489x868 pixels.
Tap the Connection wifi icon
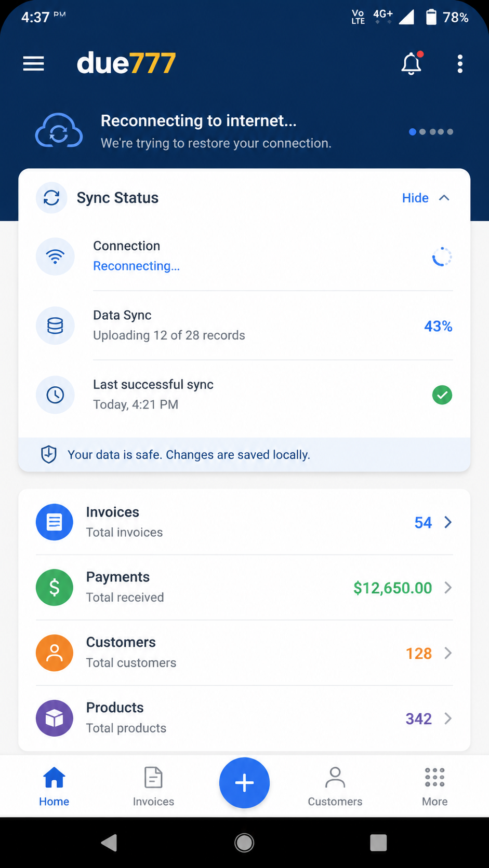[55, 256]
